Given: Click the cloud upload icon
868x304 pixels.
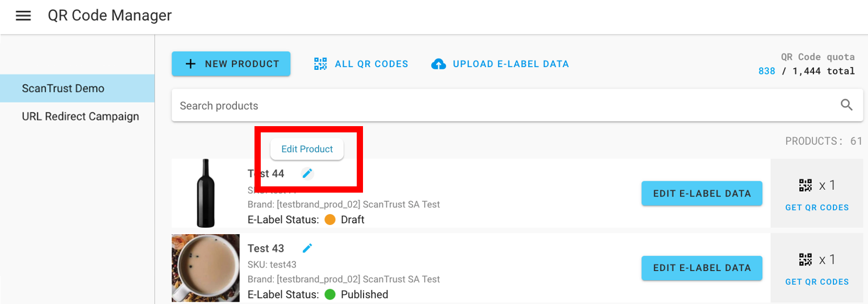Looking at the screenshot, I should click(439, 64).
